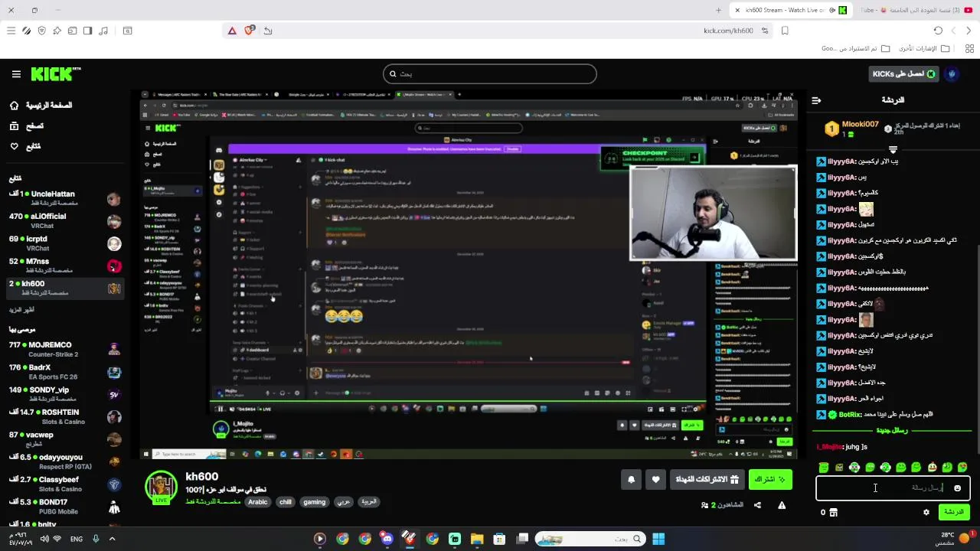
Task: Open M7nss channel in sidebar
Action: coord(65,266)
